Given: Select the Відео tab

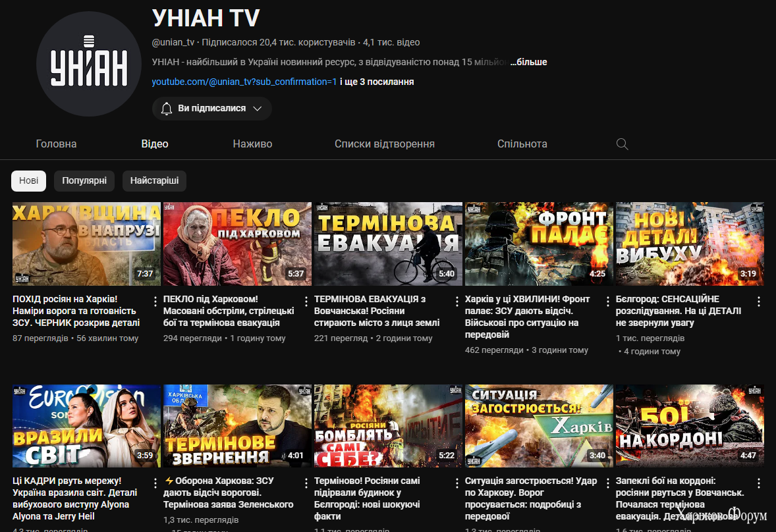Looking at the screenshot, I should (155, 144).
